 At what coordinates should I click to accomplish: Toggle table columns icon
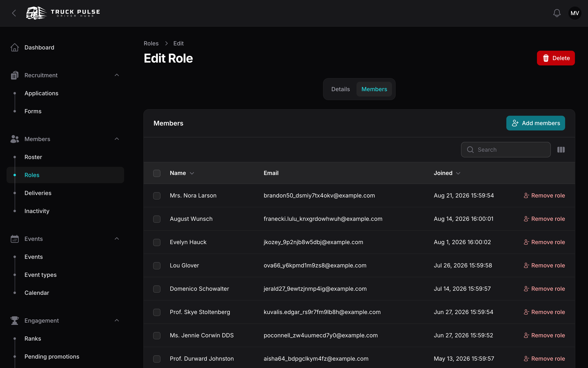[x=561, y=150]
